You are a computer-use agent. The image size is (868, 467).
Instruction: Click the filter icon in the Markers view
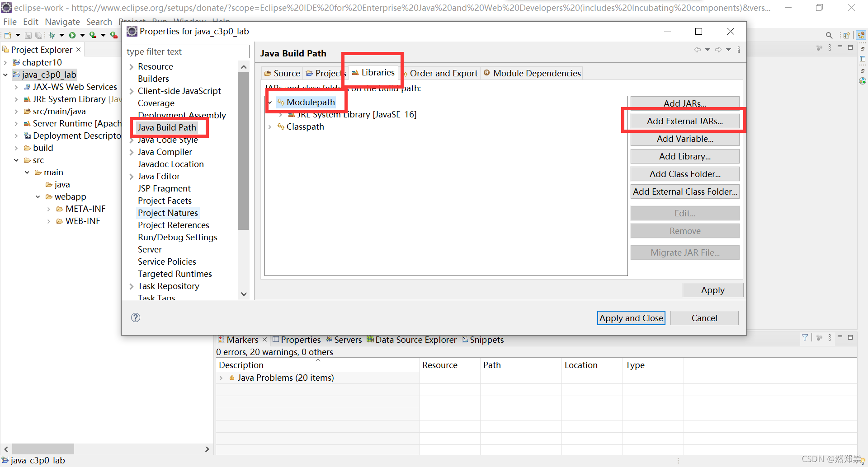805,337
